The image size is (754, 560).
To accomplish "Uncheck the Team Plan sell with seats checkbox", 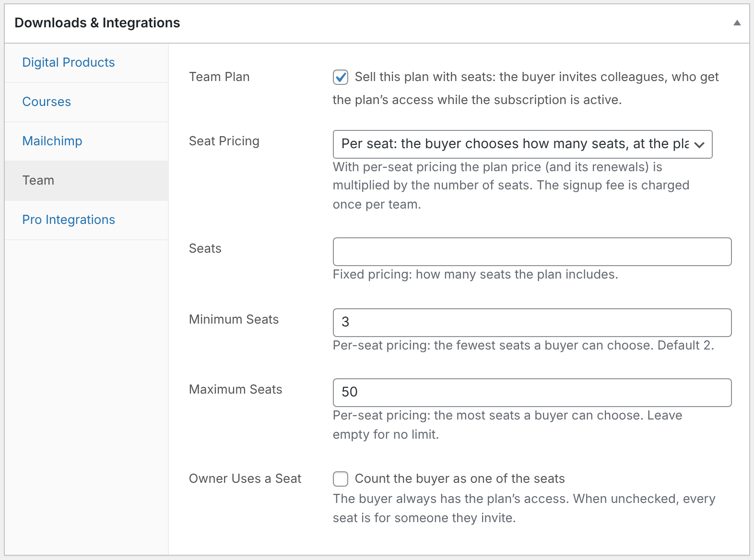I will [x=341, y=77].
